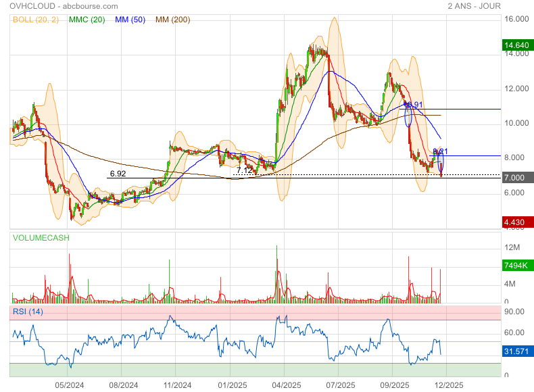Click the 10.91 resistance level annotation
Viewport: 534px width, 392px height.
coord(413,105)
